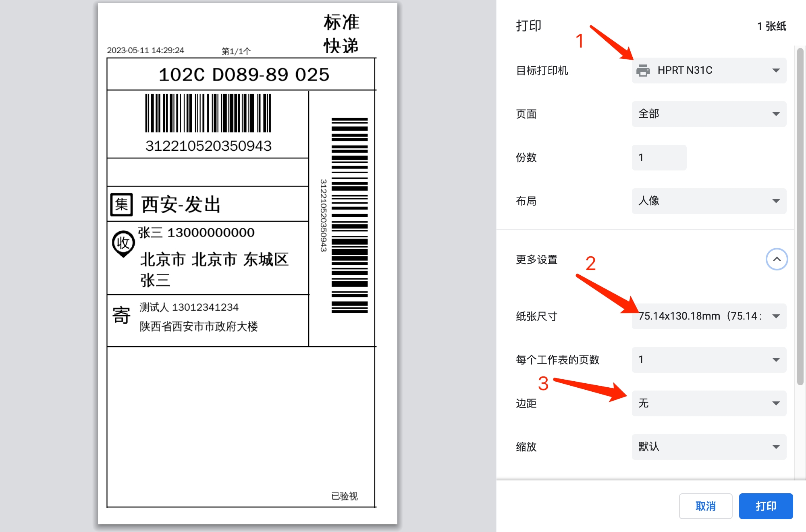Open the 页面 dropdown showing 全部
This screenshot has height=532, width=806.
click(709, 114)
